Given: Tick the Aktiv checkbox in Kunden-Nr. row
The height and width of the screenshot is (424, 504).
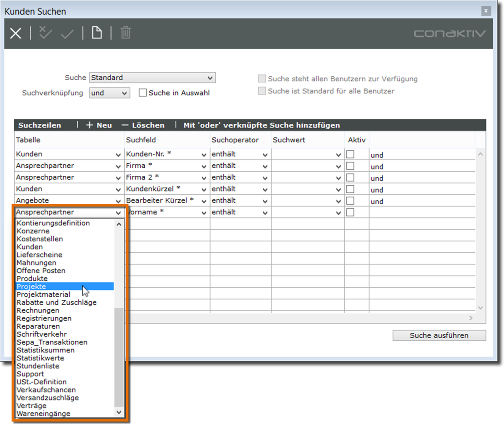Looking at the screenshot, I should tap(350, 155).
